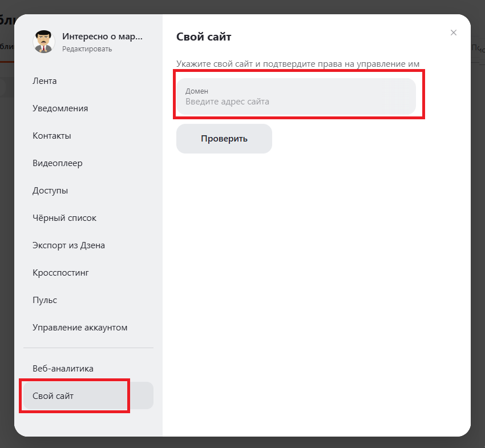Go to the Пульс section
This screenshot has height=448, width=485.
(x=45, y=300)
